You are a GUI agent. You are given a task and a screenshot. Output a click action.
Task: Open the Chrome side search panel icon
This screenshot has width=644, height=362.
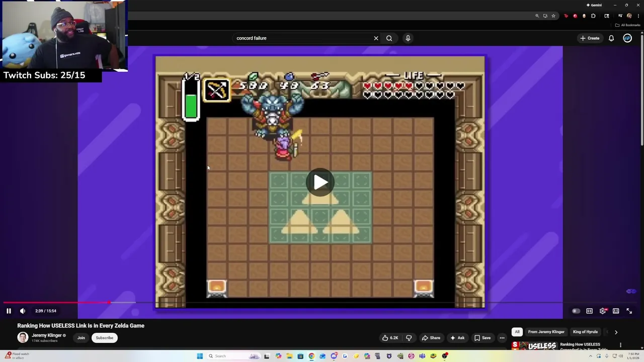tap(607, 16)
